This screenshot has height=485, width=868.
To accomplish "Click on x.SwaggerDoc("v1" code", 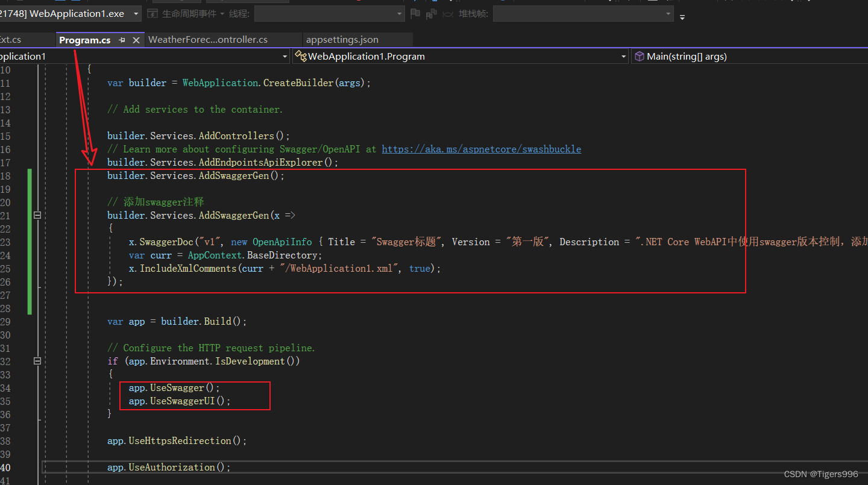I will click(175, 242).
